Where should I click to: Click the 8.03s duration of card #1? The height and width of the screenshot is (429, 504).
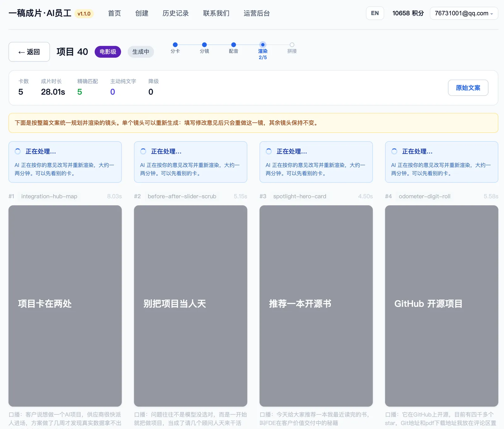(114, 196)
